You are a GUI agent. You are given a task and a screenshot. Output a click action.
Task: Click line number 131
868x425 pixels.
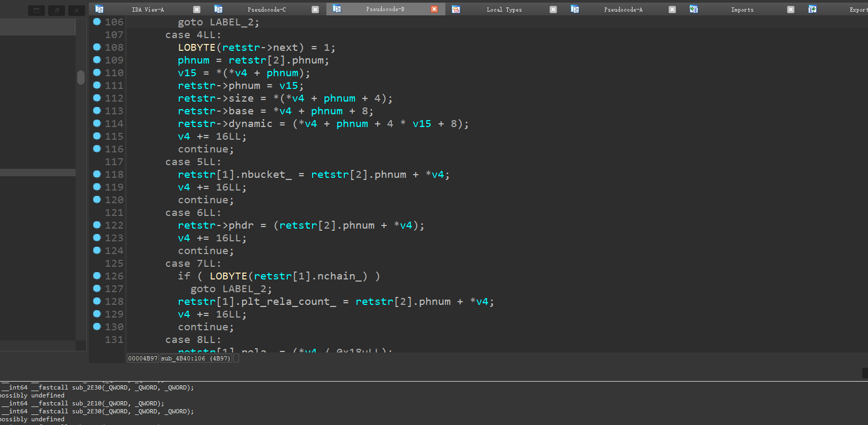coord(114,339)
